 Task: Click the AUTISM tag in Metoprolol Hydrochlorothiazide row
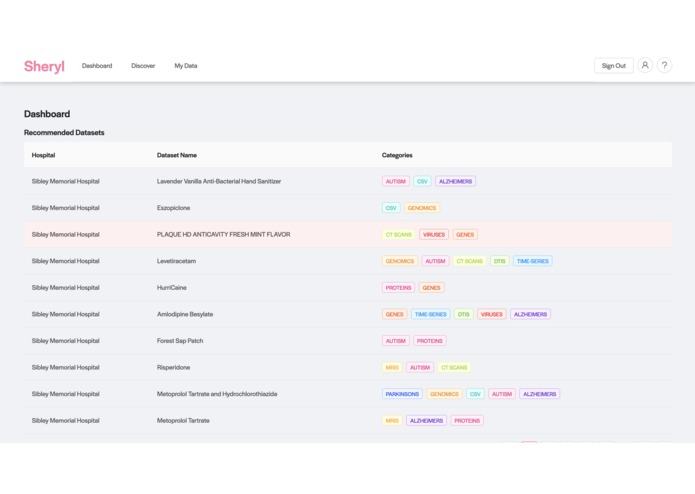(502, 394)
